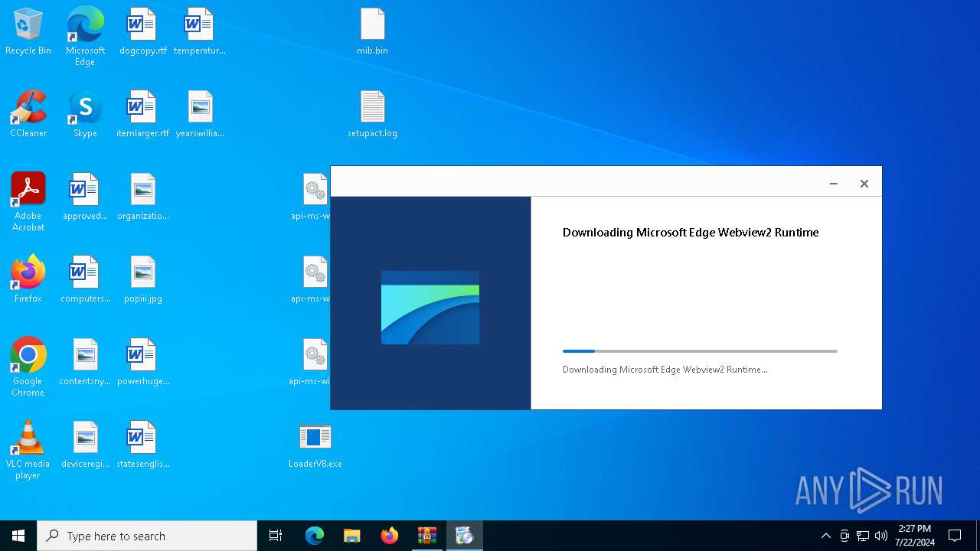
Task: Select the approved... Word document icon
Action: tap(85, 197)
